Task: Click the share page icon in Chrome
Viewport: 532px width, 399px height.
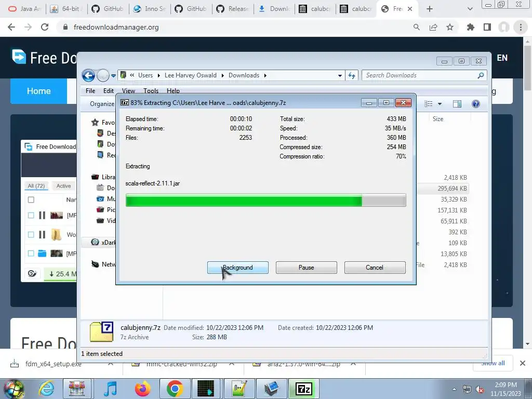Action: (x=433, y=27)
